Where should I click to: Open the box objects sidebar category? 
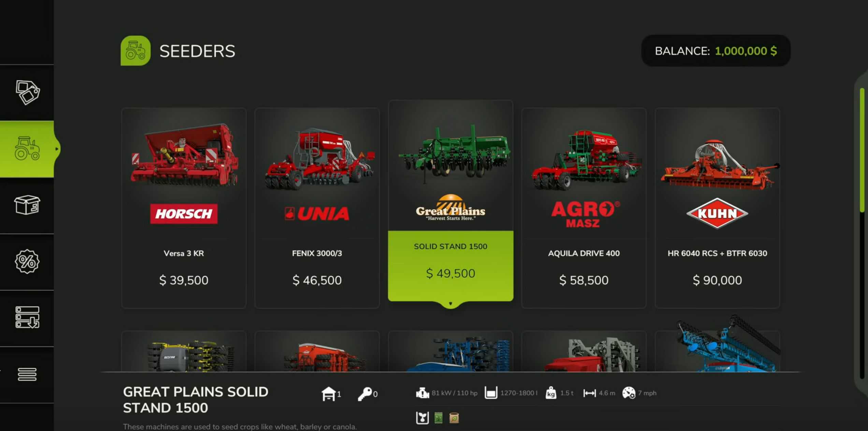(27, 205)
